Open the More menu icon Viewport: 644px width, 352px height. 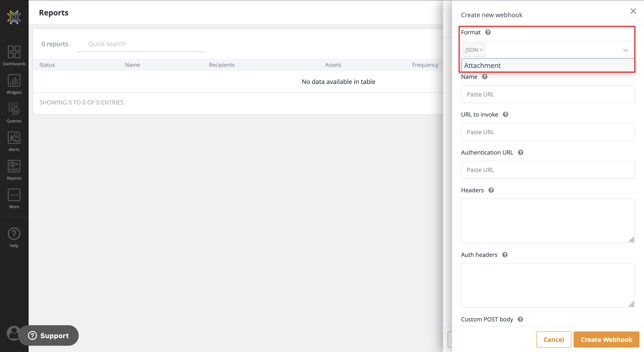(14, 195)
